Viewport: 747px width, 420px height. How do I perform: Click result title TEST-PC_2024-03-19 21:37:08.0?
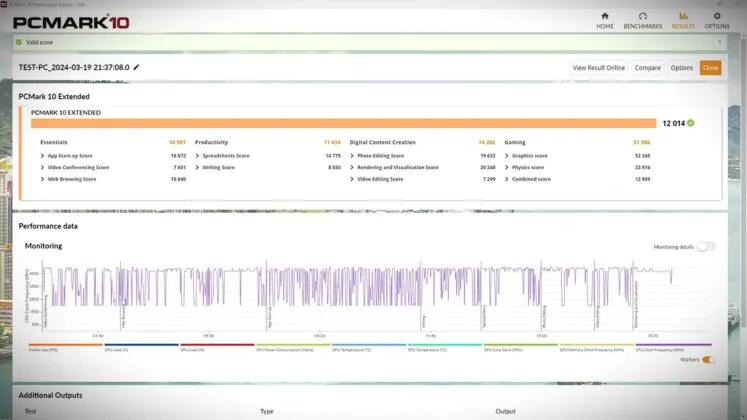coord(74,67)
